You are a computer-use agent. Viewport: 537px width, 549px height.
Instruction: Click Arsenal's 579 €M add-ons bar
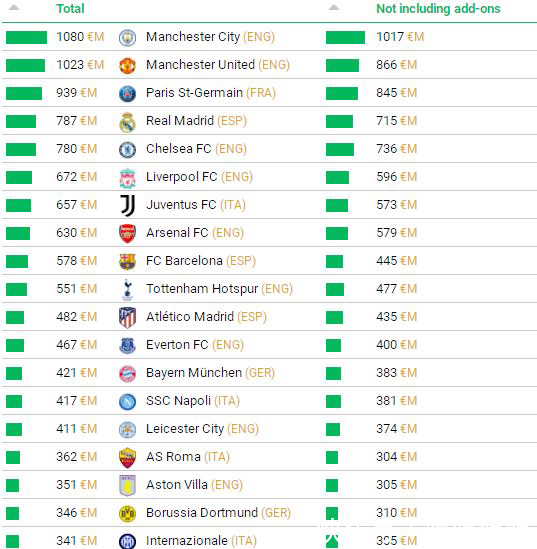[337, 234]
